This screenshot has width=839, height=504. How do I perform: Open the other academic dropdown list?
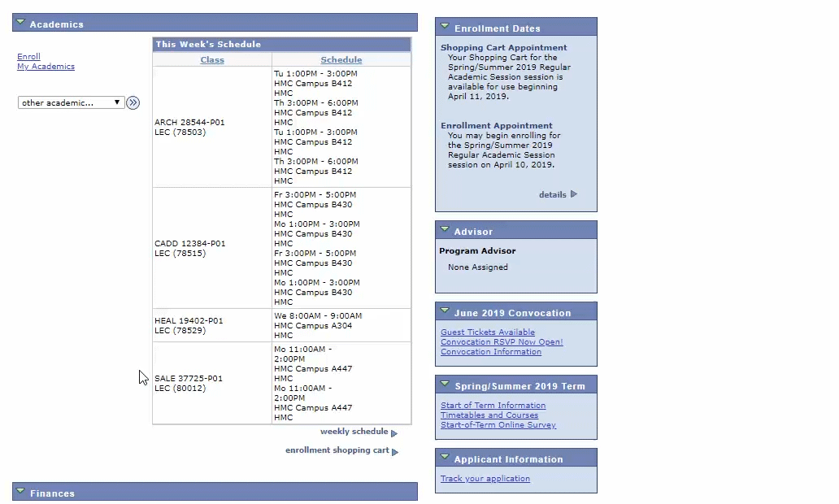tap(71, 102)
